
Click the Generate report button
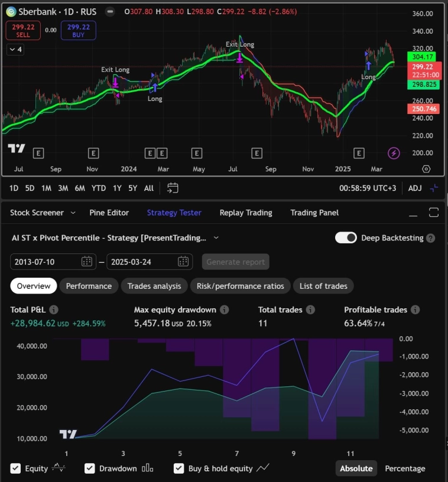point(236,262)
